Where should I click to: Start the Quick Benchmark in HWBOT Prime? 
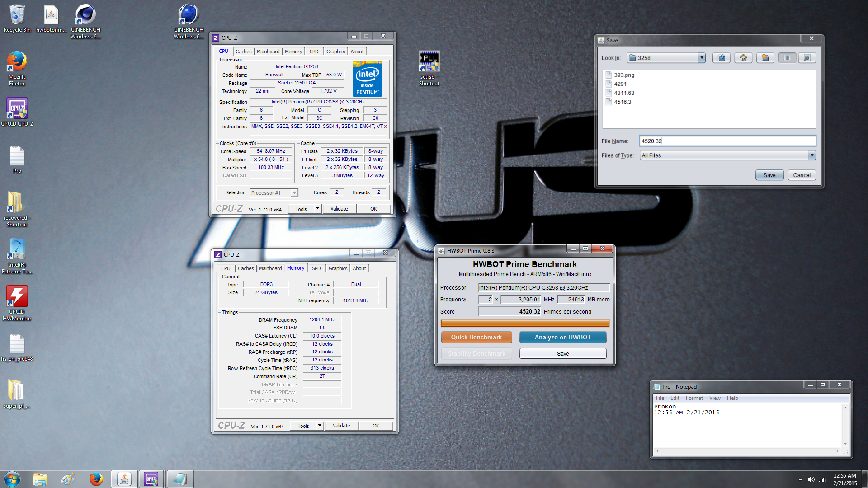pyautogui.click(x=476, y=337)
